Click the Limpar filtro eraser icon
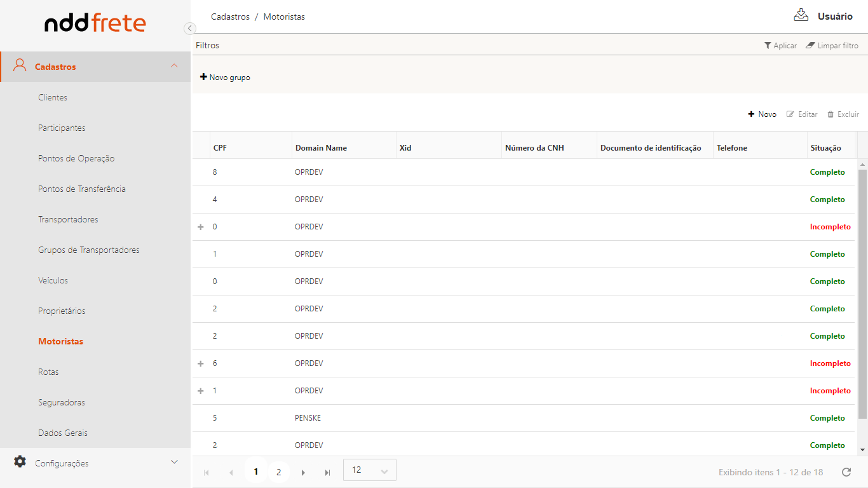The height and width of the screenshot is (488, 868). point(810,46)
